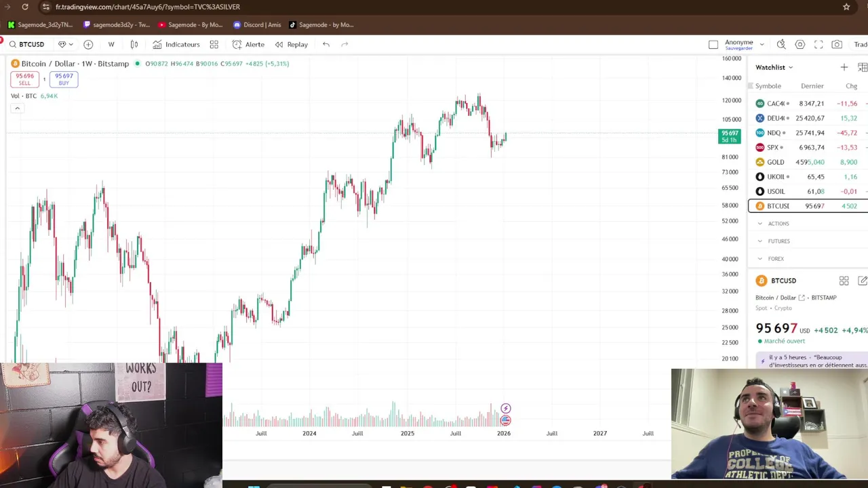Open the chart settings hexagon icon
Screen dimensions: 868x488
800,44
